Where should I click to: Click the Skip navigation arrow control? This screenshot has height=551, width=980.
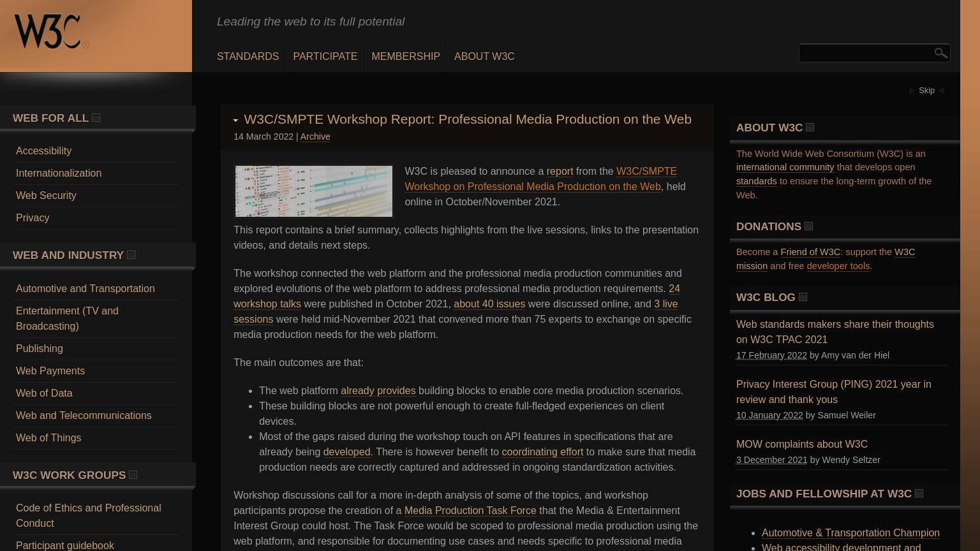(x=926, y=91)
